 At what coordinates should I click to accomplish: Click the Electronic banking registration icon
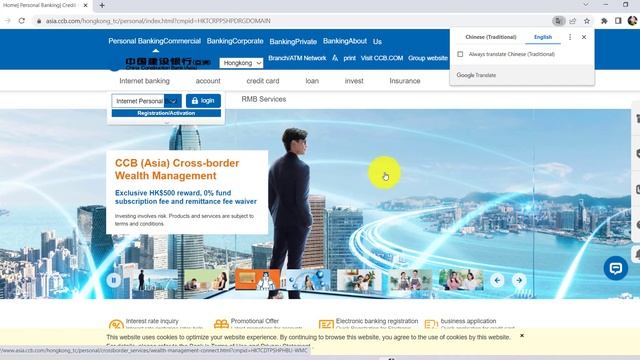(x=326, y=325)
